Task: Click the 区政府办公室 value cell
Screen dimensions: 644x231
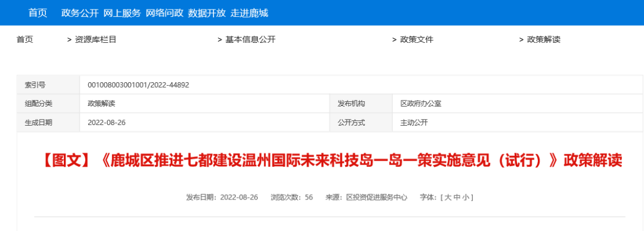Action: [x=518, y=104]
